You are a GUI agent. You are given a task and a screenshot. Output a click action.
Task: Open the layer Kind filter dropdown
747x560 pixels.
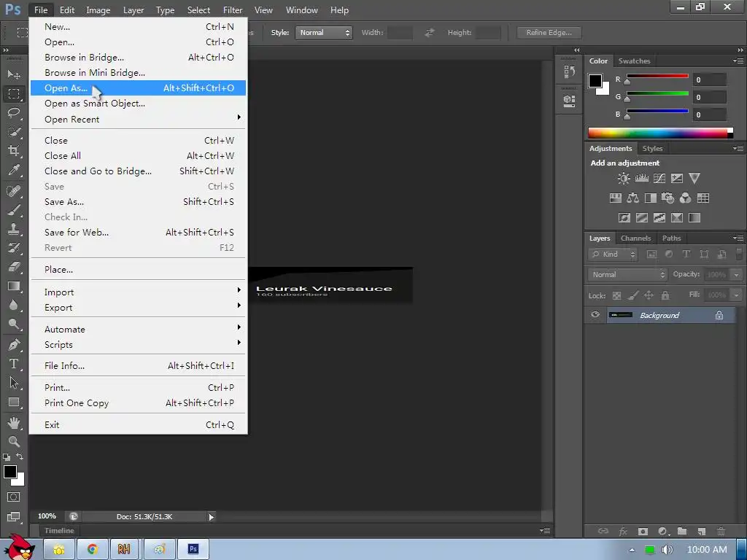coord(613,254)
